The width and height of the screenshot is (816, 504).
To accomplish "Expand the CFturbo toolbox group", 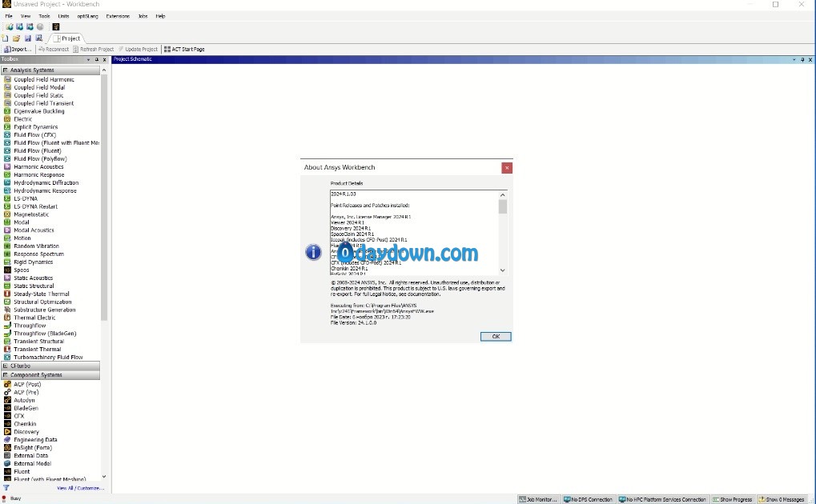I will click(x=5, y=366).
